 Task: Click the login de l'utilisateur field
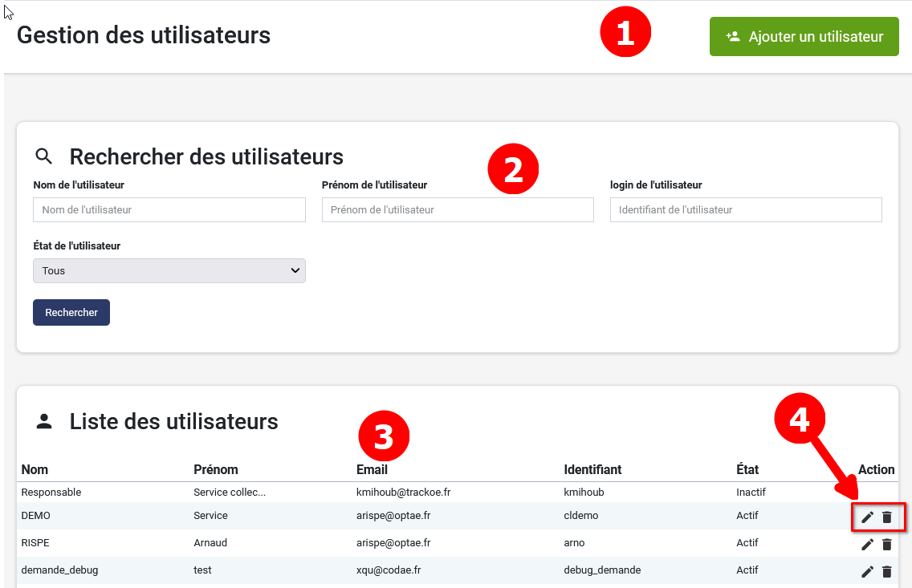(x=745, y=209)
